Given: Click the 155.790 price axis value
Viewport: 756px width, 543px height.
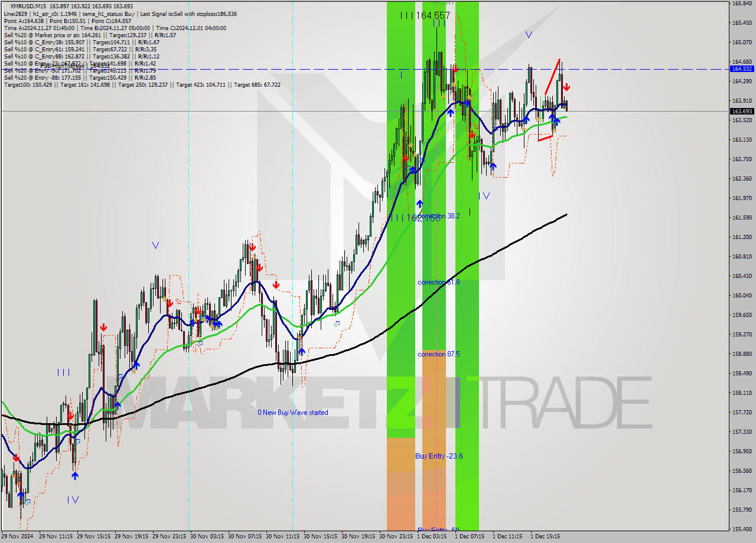Looking at the screenshot, I should 742,510.
